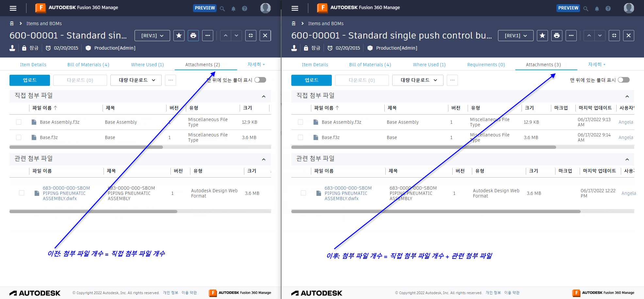The image size is (644, 299).
Task: Collapse the 직접 첨부 파일 section, right pane
Action: pos(627,96)
